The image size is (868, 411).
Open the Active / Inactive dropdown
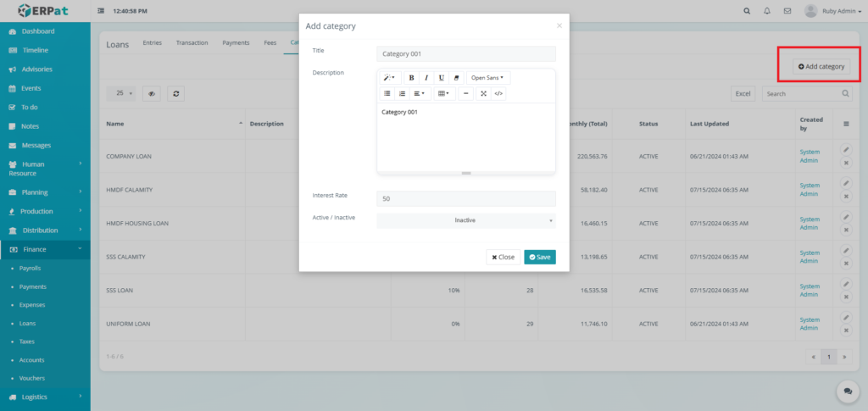[466, 220]
